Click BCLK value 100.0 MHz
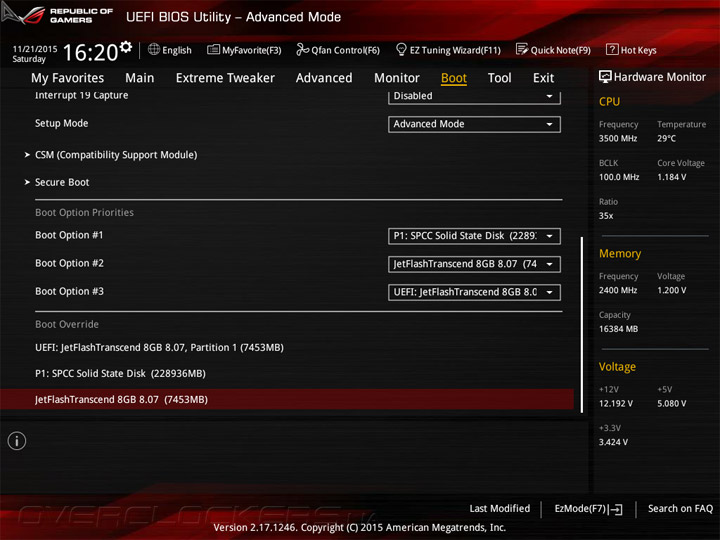 (x=619, y=177)
